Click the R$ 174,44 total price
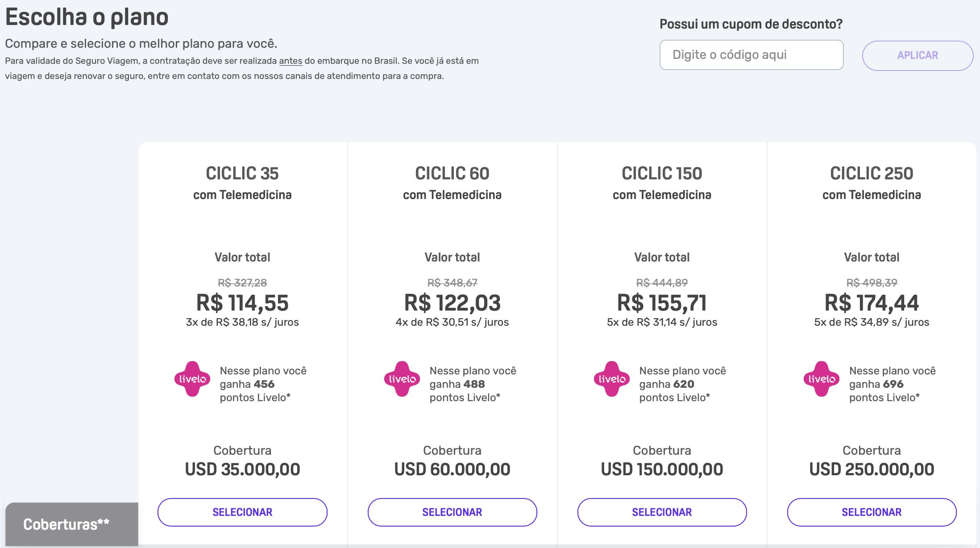980x548 pixels. [872, 303]
